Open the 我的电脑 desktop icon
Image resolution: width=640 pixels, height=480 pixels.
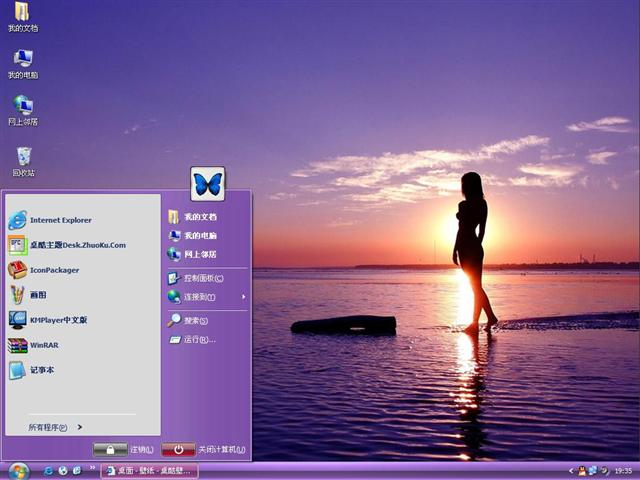point(23,59)
